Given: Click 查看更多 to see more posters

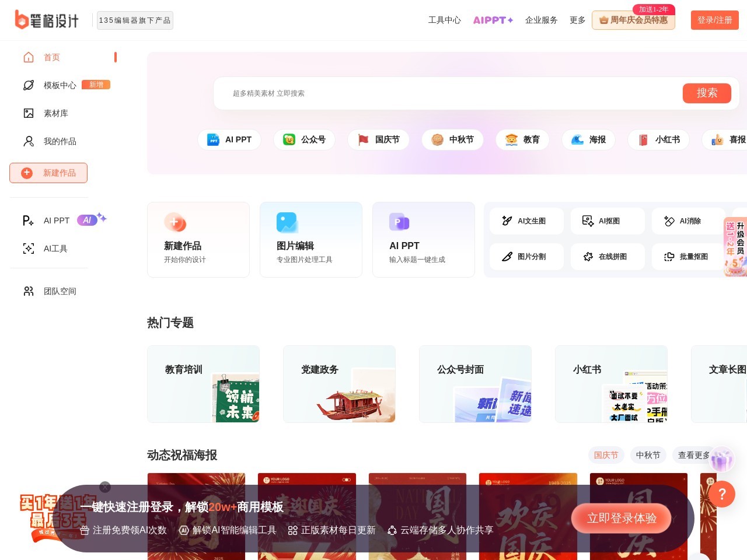Looking at the screenshot, I should (693, 455).
